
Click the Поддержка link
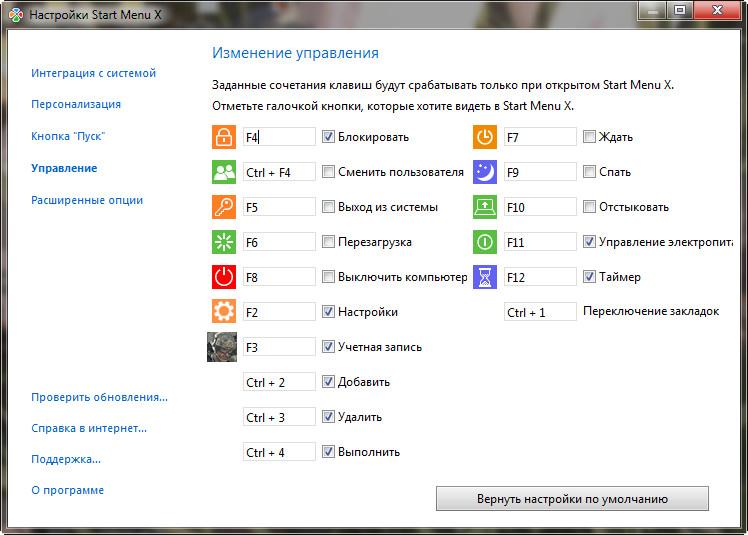(x=66, y=459)
